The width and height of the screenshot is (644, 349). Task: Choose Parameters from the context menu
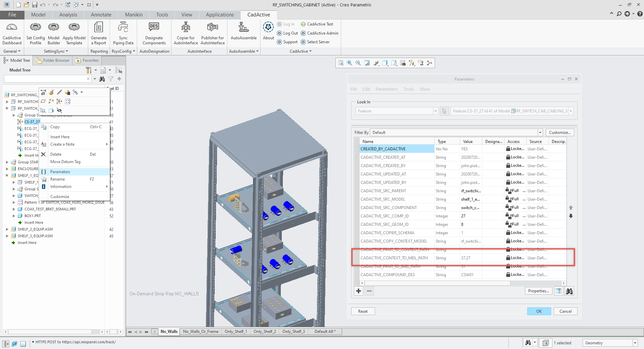75,172
